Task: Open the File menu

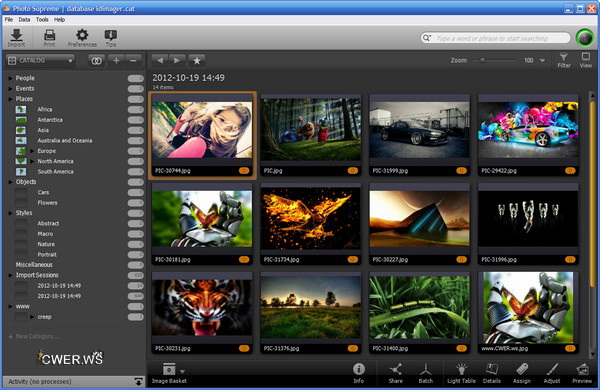Action: [9, 20]
